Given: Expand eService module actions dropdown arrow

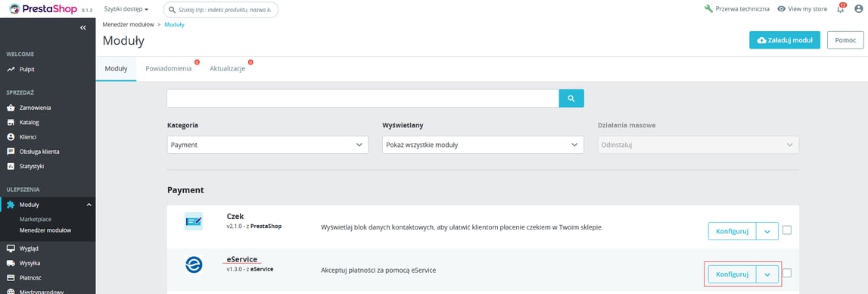Looking at the screenshot, I should point(767,274).
